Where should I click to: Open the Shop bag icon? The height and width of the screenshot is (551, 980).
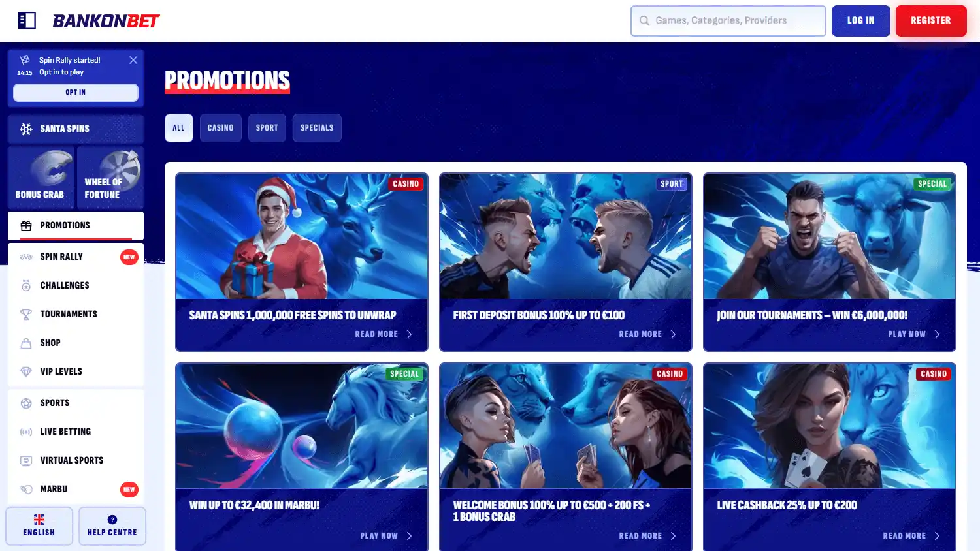point(26,343)
